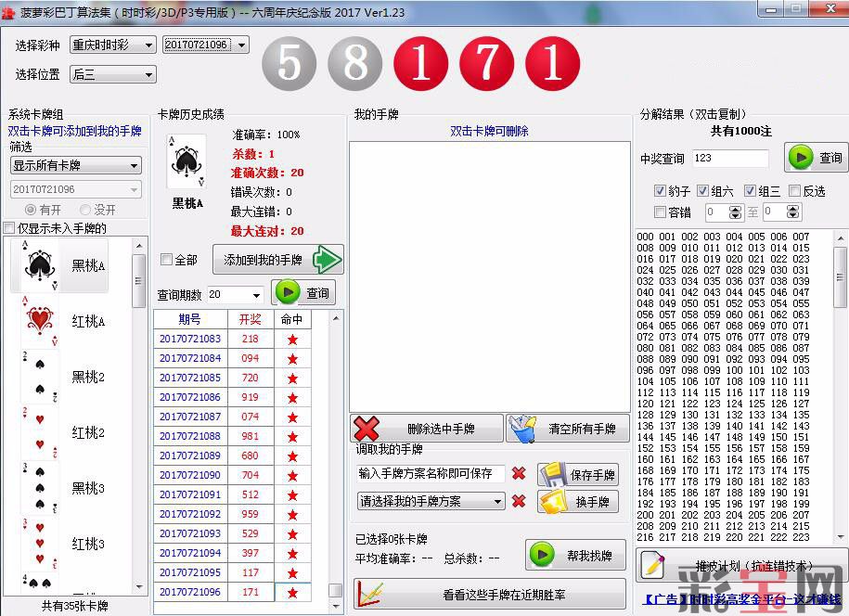Screen dimensions: 849x616
Task: Click the clear all hand cards bucket icon
Action: pyautogui.click(x=523, y=429)
